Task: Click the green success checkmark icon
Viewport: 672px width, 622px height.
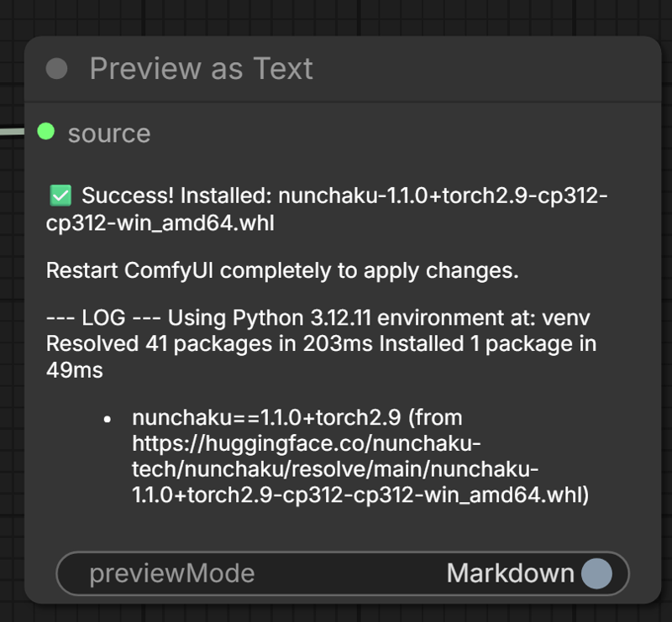Action: pos(60,196)
